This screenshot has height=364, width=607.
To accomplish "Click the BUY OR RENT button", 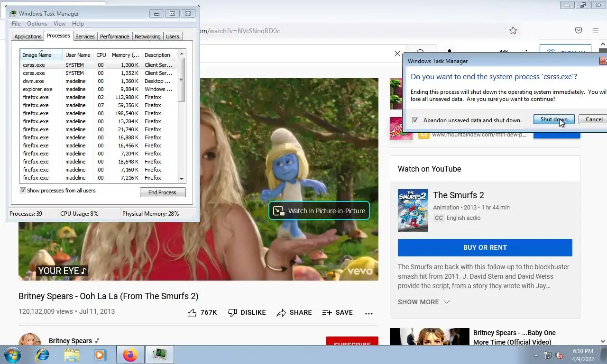I will point(485,247).
